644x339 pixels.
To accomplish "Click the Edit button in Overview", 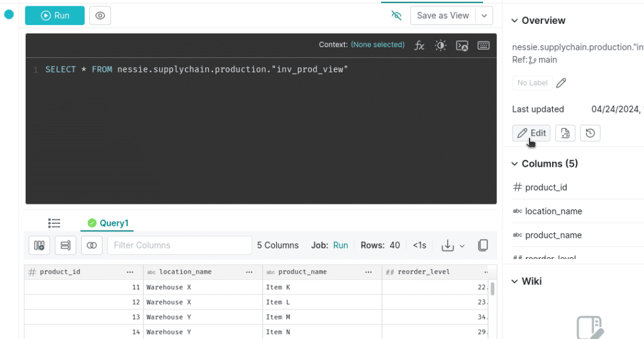I will [x=531, y=133].
